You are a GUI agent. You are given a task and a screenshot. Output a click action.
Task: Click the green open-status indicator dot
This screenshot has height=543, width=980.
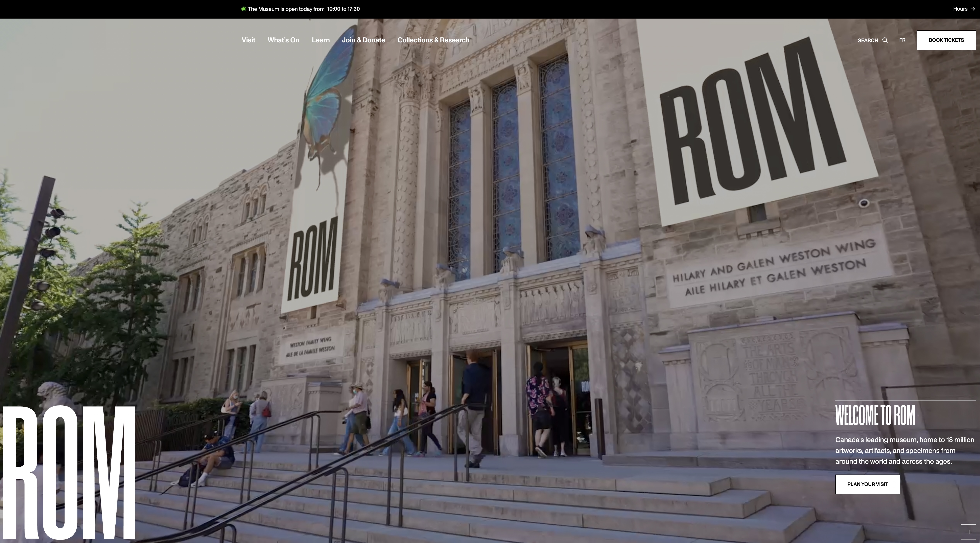tap(244, 9)
